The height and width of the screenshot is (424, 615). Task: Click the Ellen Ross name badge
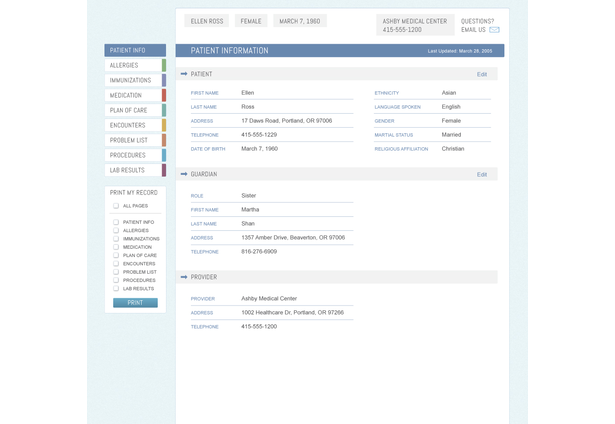(207, 21)
